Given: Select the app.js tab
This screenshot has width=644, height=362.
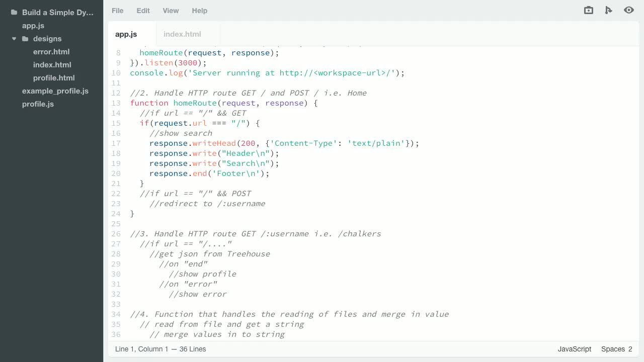Looking at the screenshot, I should click(126, 34).
